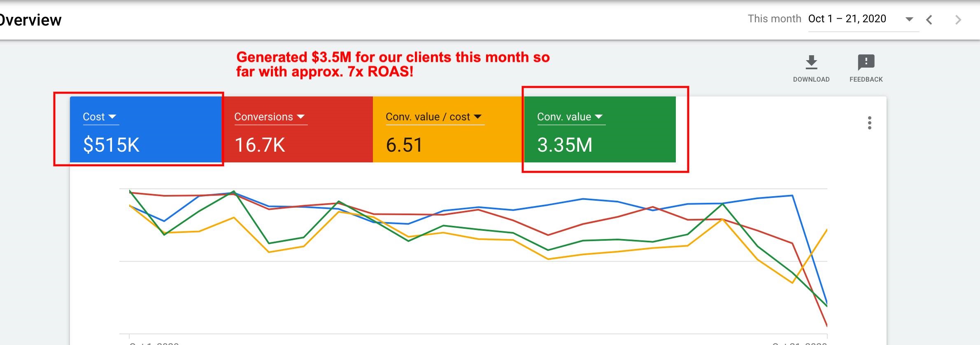The height and width of the screenshot is (345, 980).
Task: Open the Feedback speech bubble icon
Action: point(866,62)
